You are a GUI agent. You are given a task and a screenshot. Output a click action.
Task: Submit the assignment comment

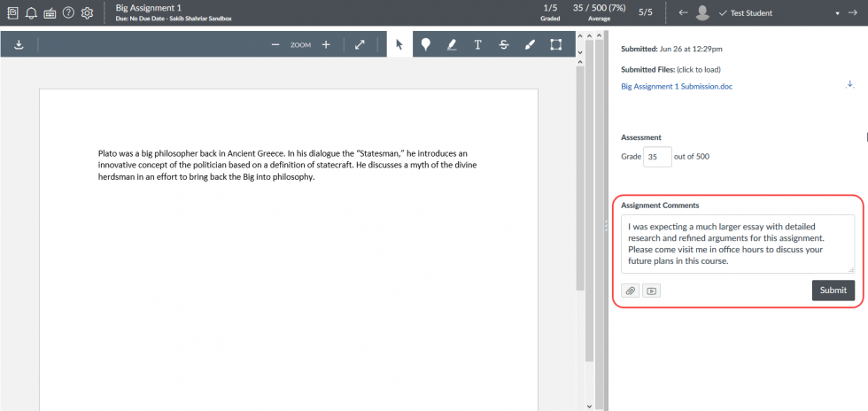coord(833,291)
